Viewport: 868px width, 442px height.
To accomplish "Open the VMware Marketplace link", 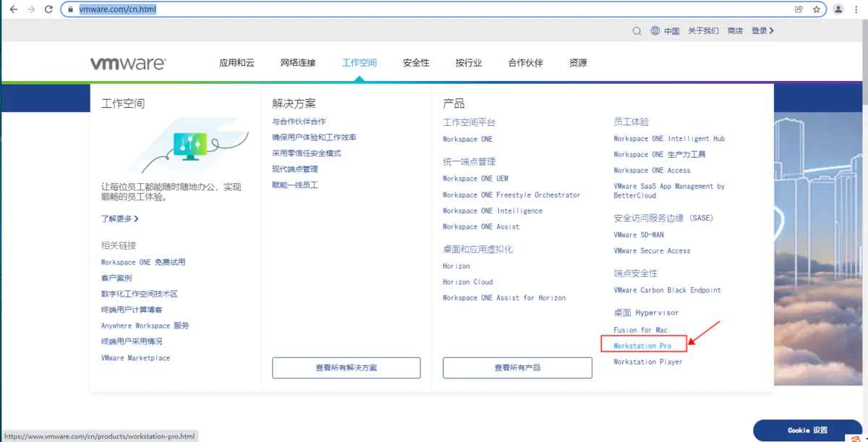I will (136, 357).
